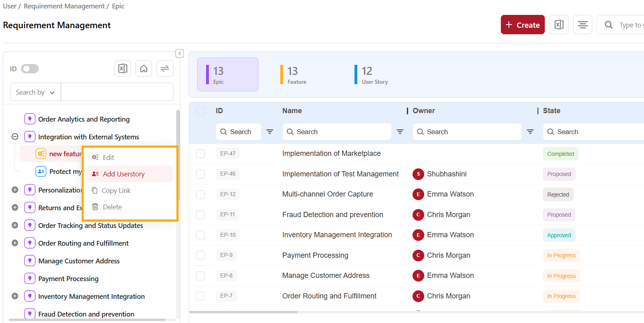Open the Search by dropdown

pyautogui.click(x=35, y=92)
